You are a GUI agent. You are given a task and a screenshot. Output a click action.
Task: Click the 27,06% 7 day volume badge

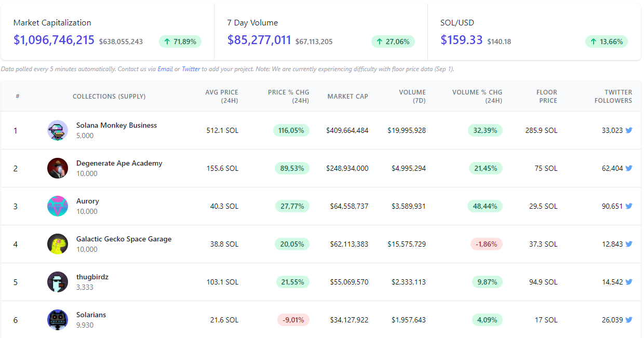click(x=393, y=42)
